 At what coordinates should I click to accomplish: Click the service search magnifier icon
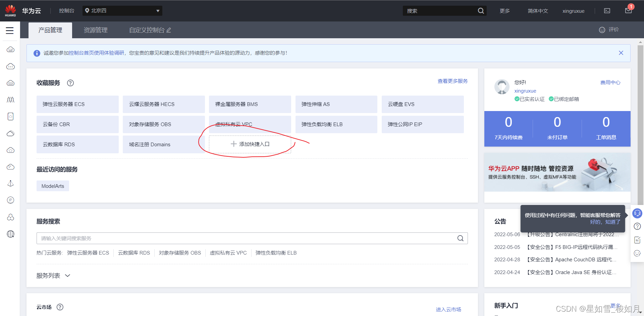pos(461,238)
